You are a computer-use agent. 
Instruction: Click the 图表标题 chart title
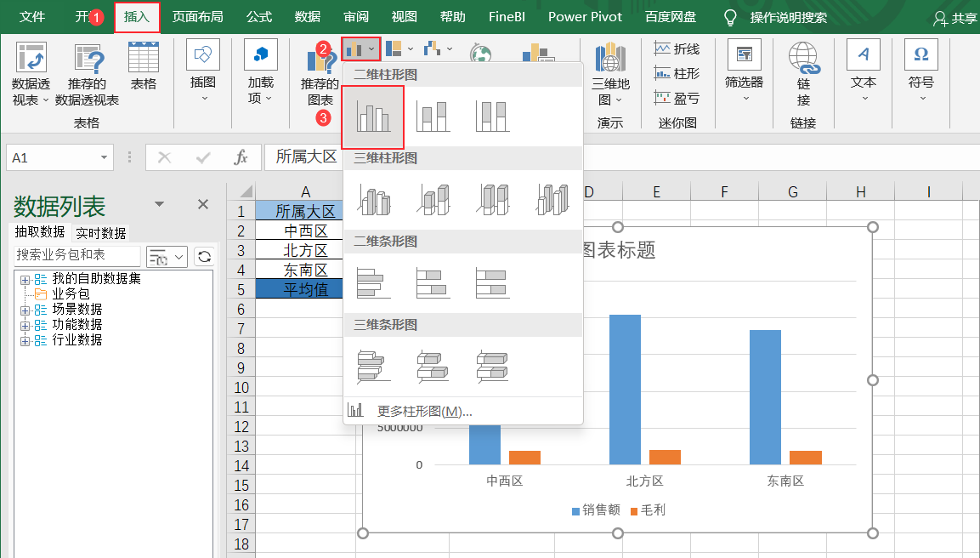coord(619,250)
